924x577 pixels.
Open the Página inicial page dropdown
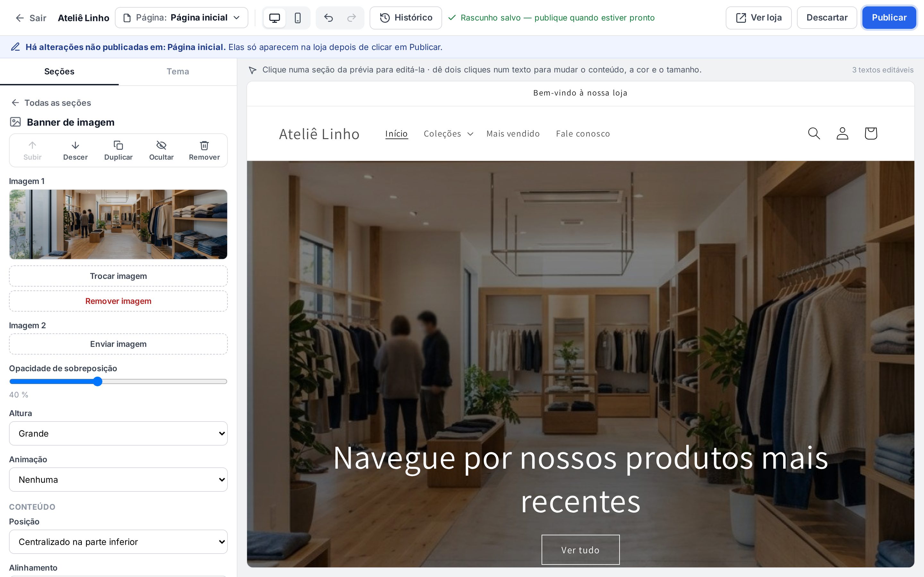tap(181, 18)
